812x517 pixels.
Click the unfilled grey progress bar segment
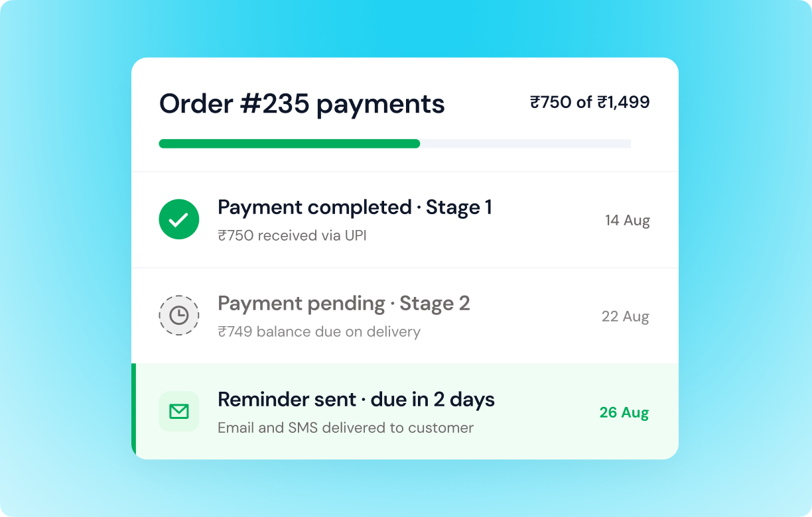pos(525,144)
